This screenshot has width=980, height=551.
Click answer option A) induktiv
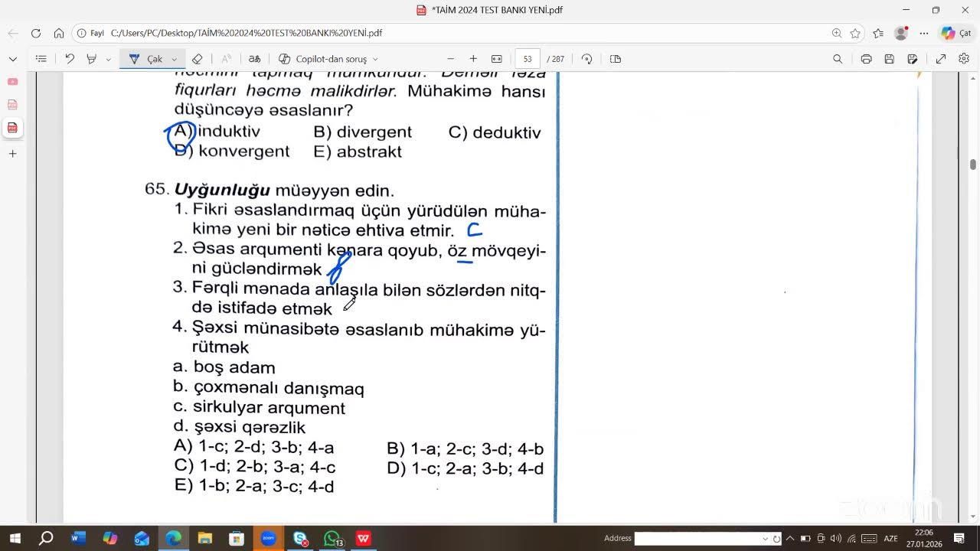point(217,132)
